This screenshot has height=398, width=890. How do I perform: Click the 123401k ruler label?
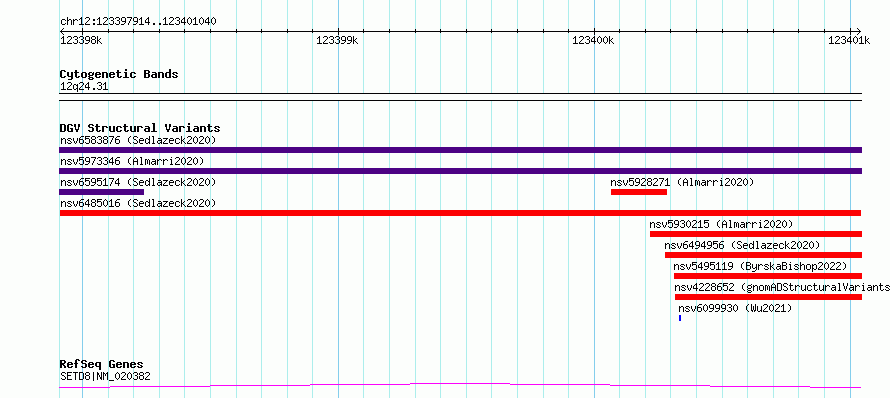coord(849,40)
